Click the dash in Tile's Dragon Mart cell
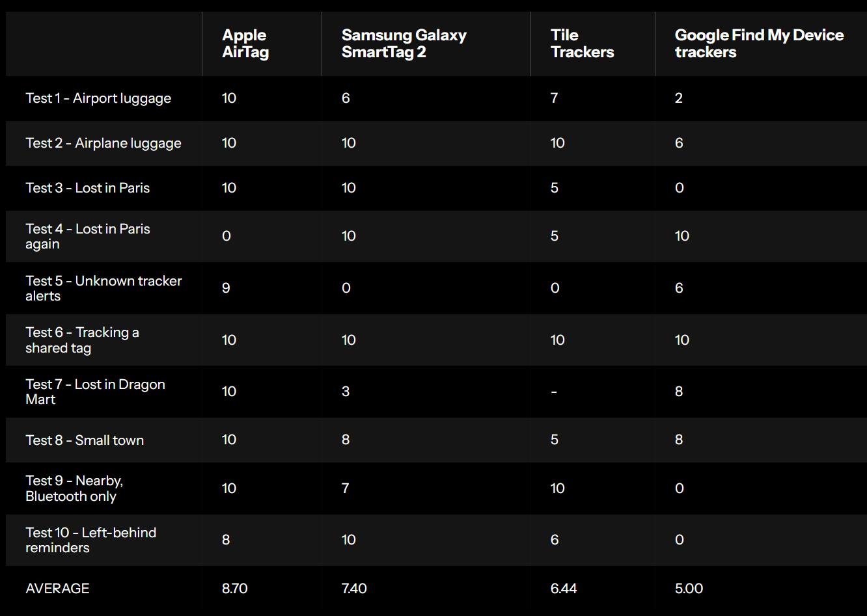 tap(554, 392)
